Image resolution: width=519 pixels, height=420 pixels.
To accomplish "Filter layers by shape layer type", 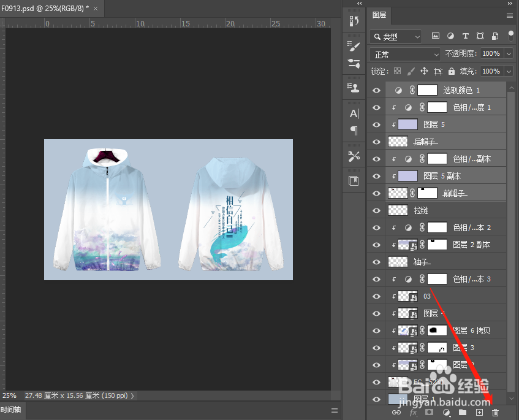I will coord(480,36).
